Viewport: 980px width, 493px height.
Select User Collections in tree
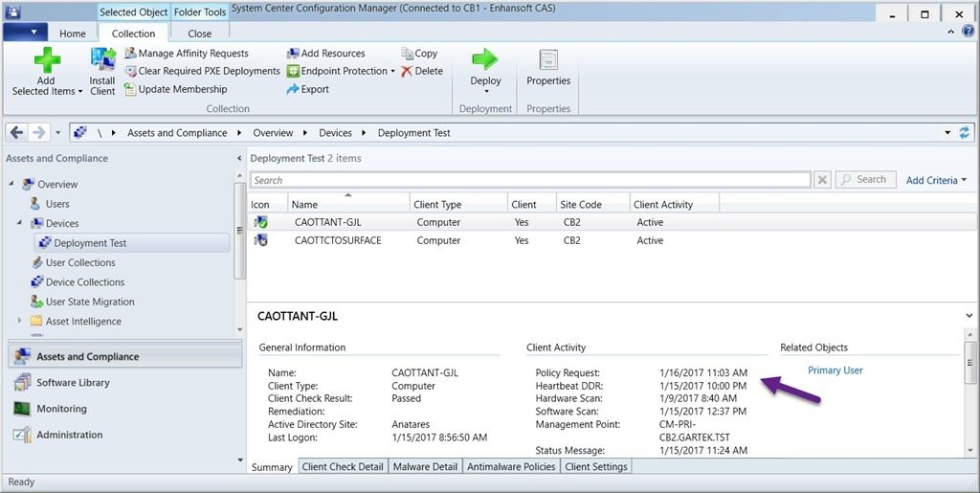coord(80,262)
